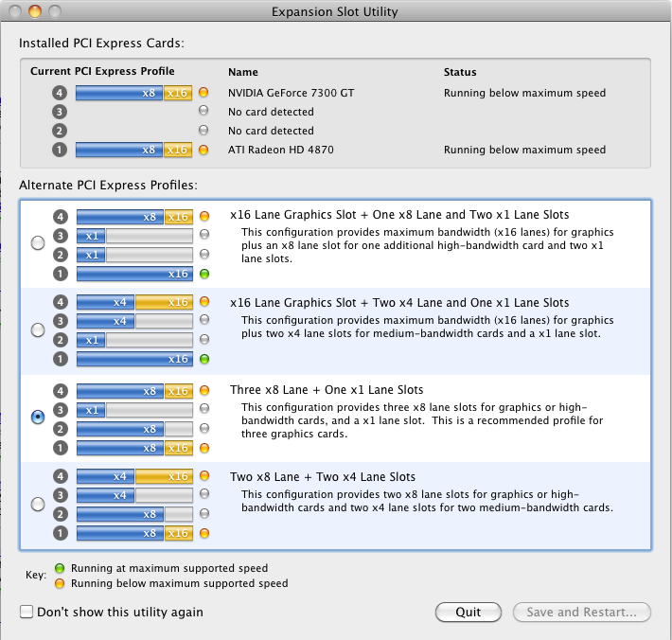Click the Three x8 Lane + One x1 Lane Slots title
The width and height of the screenshot is (672, 640).
[327, 390]
